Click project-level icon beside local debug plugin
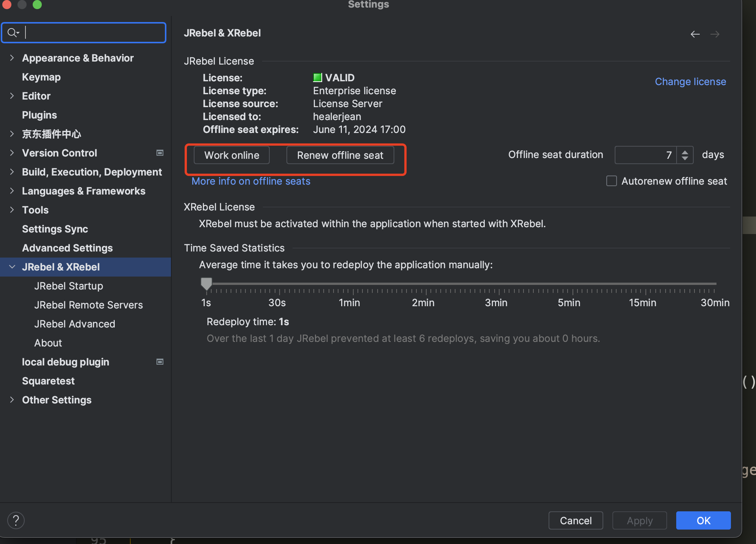 point(160,362)
